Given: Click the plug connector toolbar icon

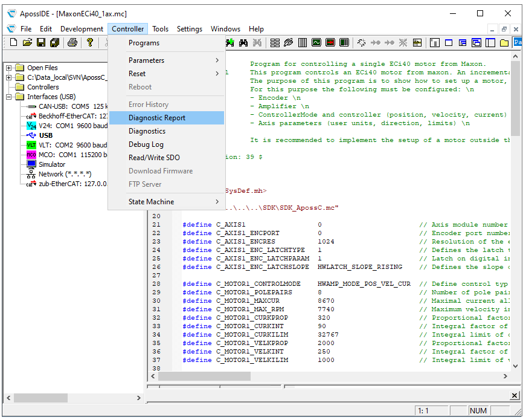Looking at the screenshot, I should [289, 43].
